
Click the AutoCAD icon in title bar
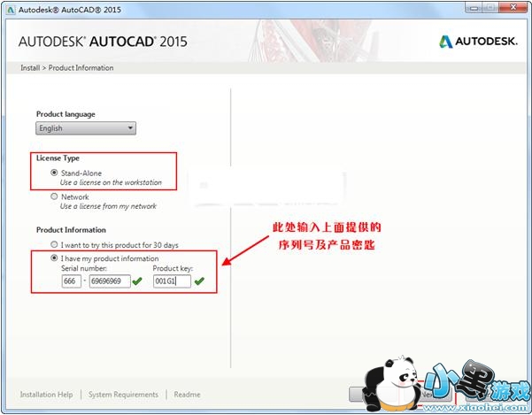pyautogui.click(x=11, y=10)
